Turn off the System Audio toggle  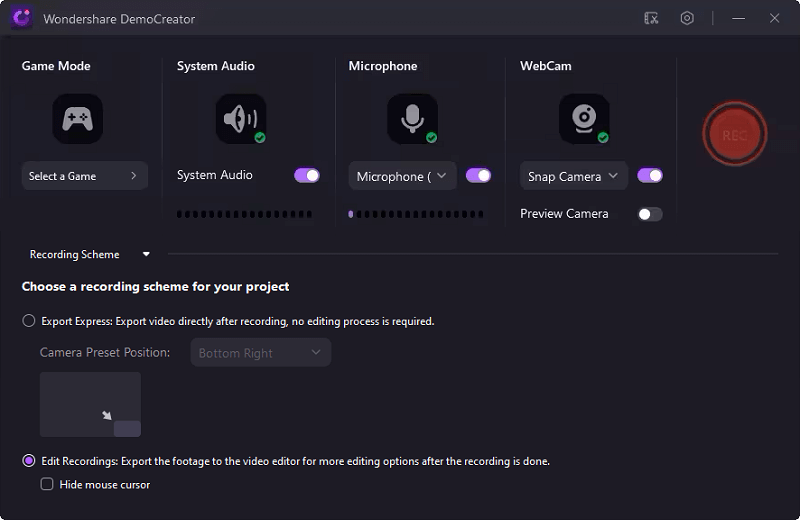click(x=307, y=176)
